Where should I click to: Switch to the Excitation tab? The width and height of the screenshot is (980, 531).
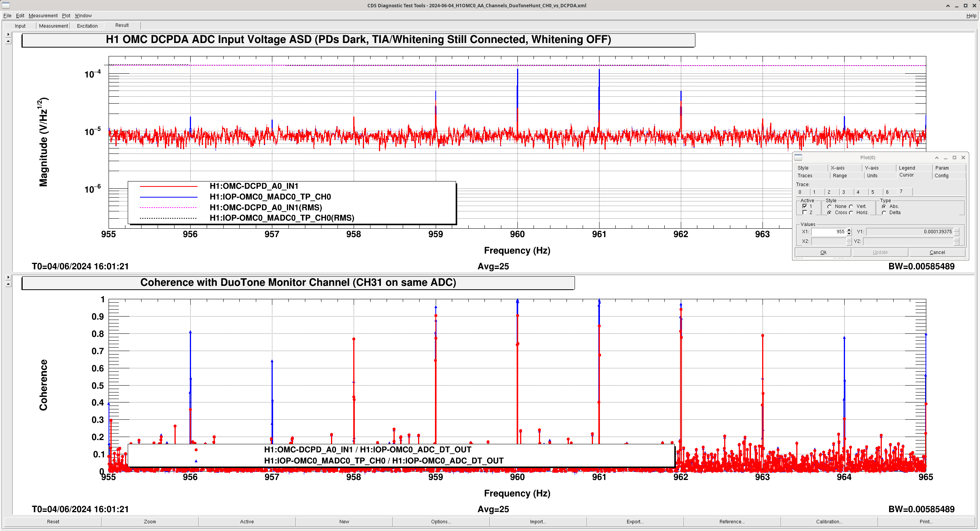tap(87, 26)
